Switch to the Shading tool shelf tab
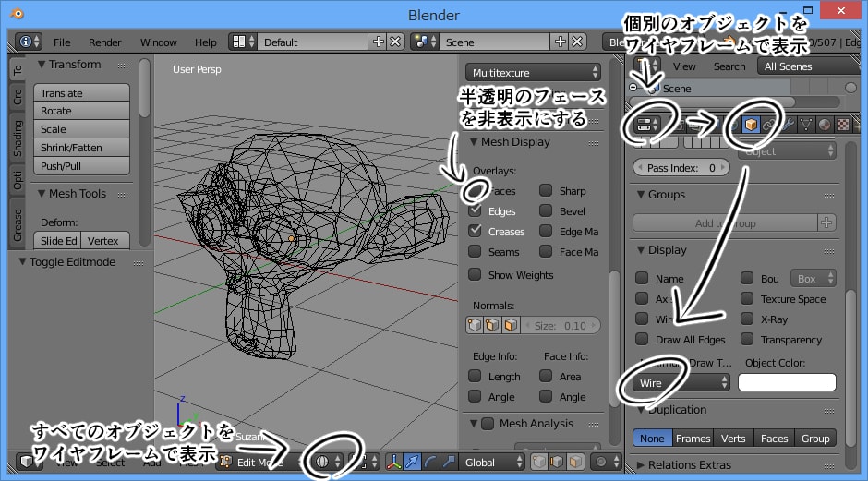The image size is (868, 481). click(x=18, y=138)
